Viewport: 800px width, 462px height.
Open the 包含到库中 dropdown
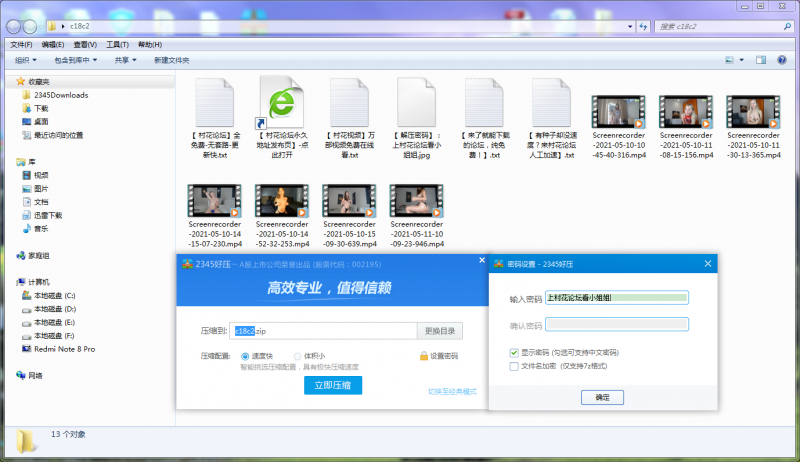75,60
